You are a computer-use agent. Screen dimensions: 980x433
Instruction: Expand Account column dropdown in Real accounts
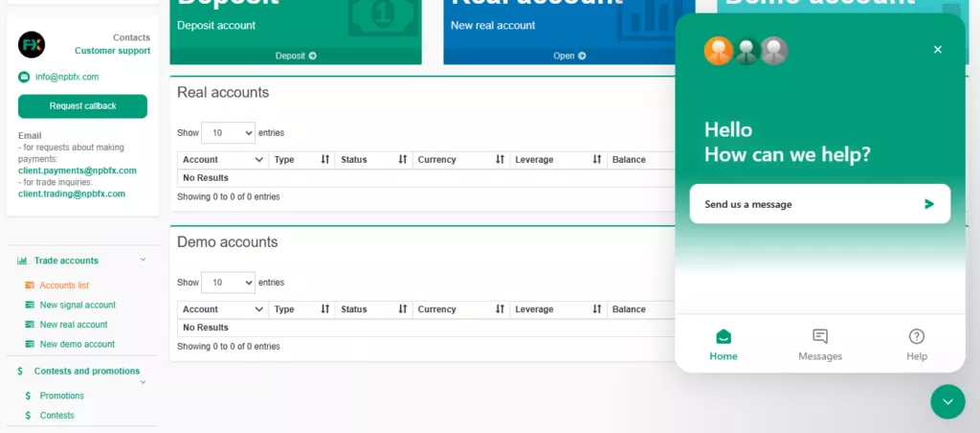click(258, 160)
